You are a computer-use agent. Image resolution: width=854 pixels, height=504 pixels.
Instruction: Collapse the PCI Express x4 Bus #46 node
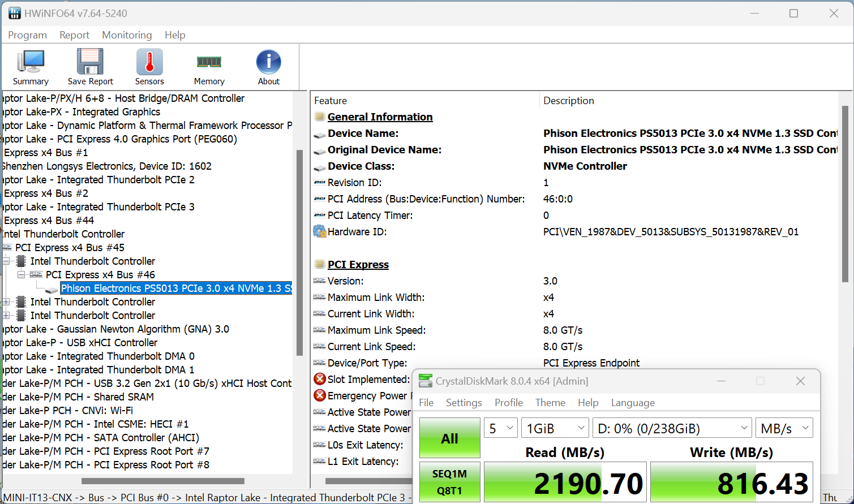[22, 274]
